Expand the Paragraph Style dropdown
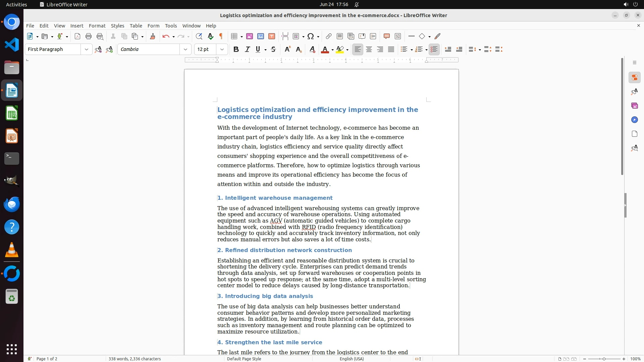 [86, 50]
